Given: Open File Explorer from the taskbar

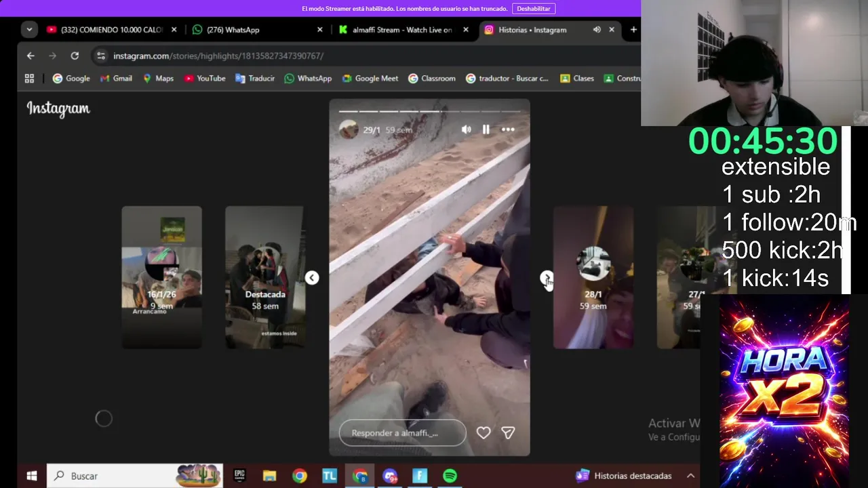Looking at the screenshot, I should (269, 476).
